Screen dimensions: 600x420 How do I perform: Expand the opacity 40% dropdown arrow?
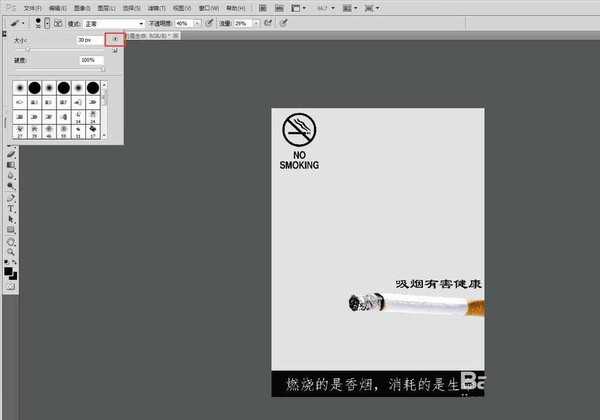click(197, 22)
